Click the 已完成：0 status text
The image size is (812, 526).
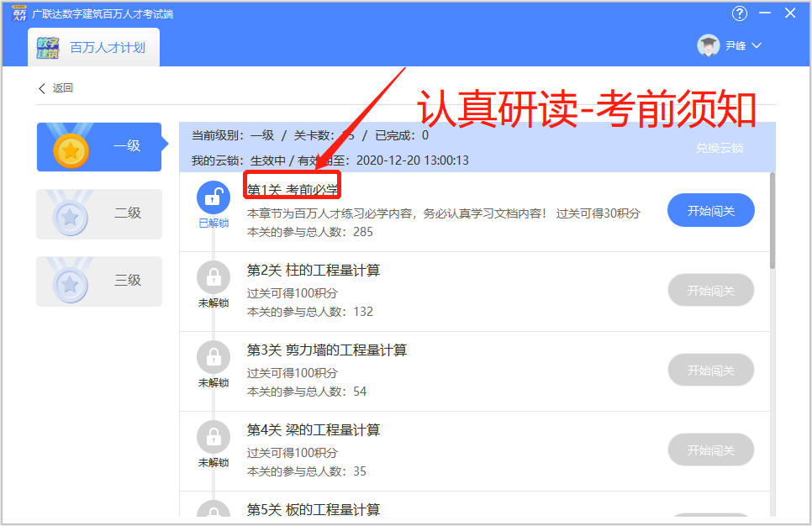click(x=402, y=135)
